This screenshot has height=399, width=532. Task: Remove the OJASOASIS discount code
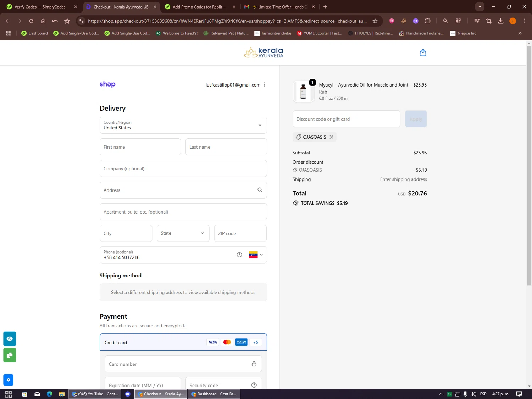331,137
